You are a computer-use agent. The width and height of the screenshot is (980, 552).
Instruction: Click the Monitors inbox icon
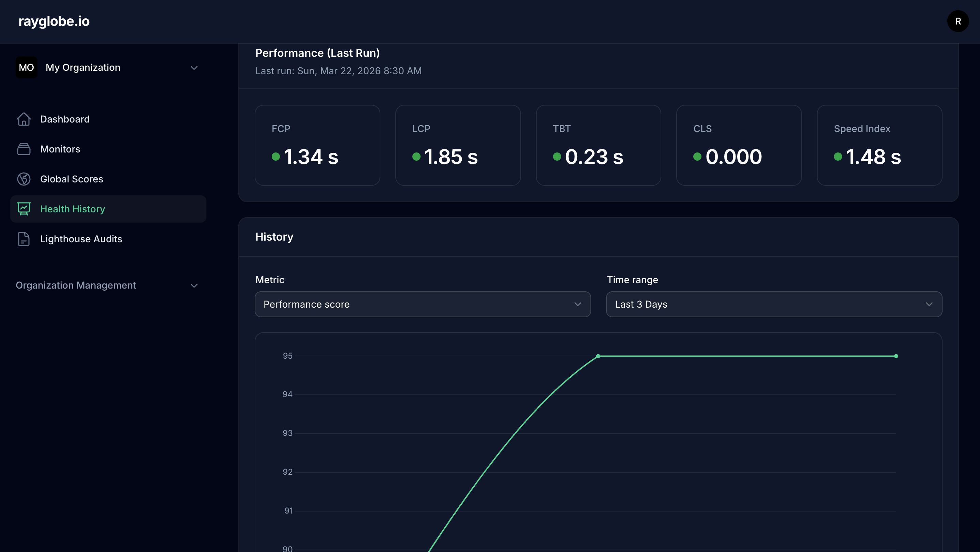[24, 149]
